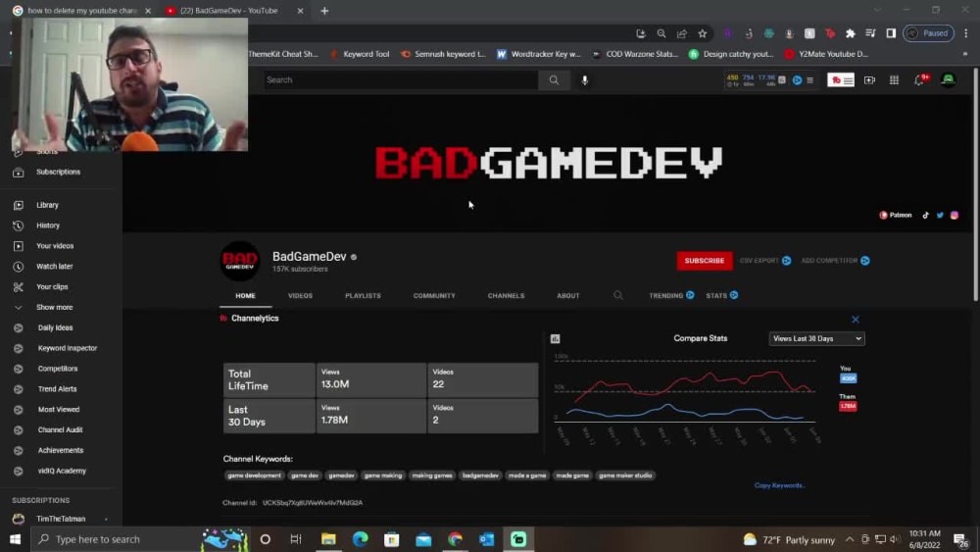Switch to Community channel tab
This screenshot has width=980, height=552.
434,296
